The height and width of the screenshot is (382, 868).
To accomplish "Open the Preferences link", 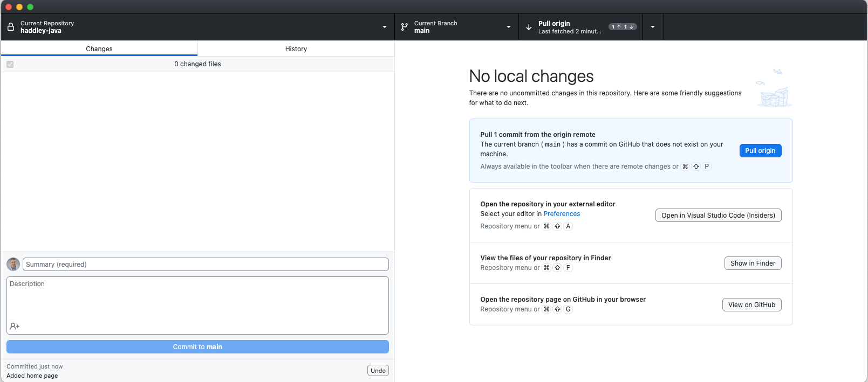I will pos(562,214).
